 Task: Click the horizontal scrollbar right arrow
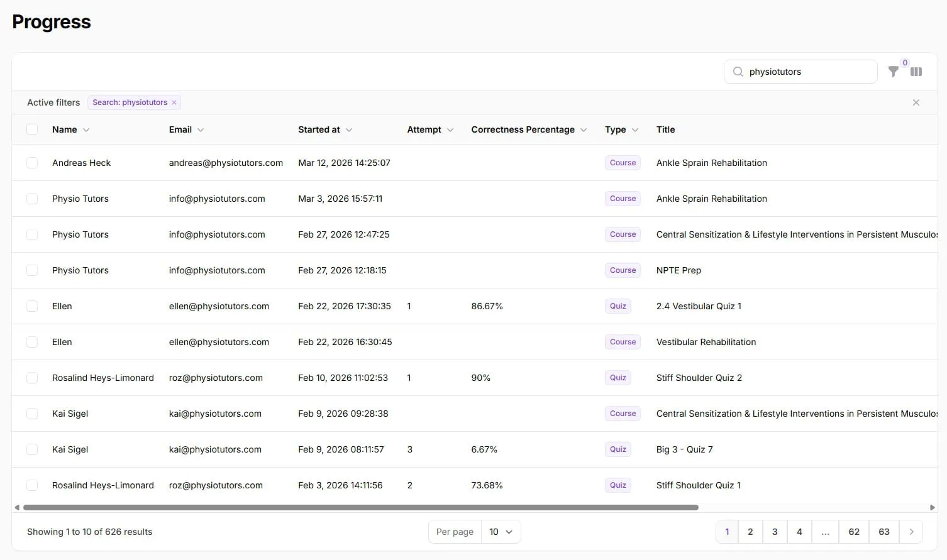[933, 507]
